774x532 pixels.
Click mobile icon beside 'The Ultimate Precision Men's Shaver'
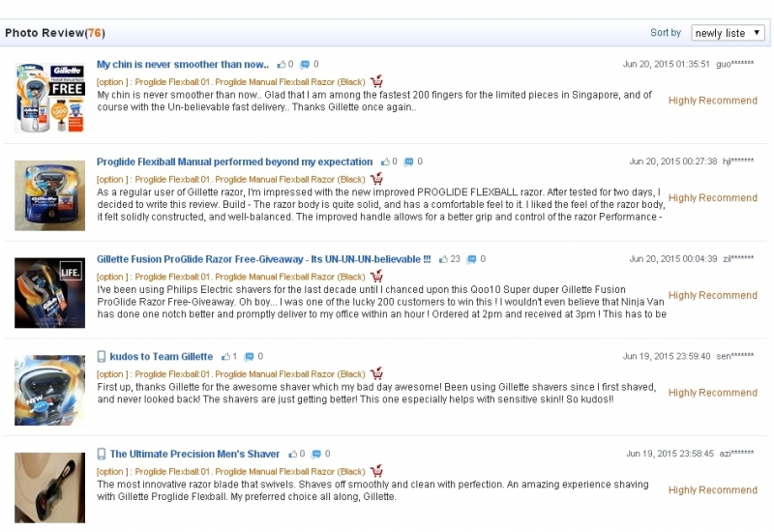click(102, 454)
